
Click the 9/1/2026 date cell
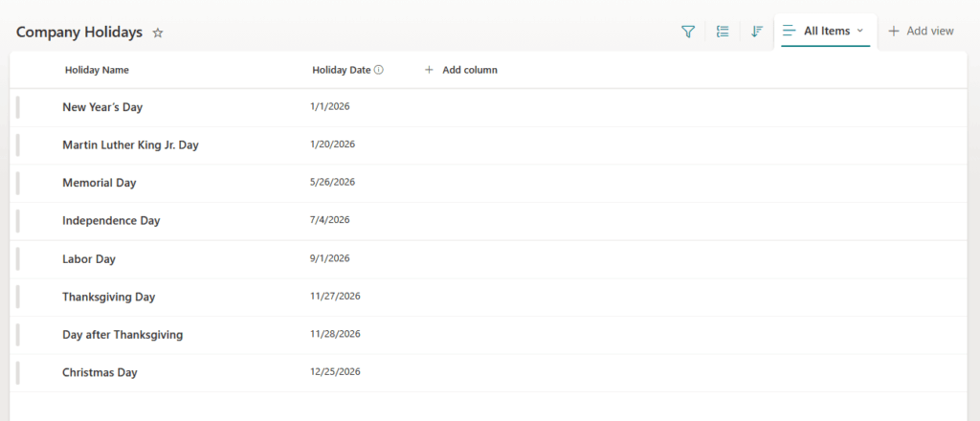[330, 258]
